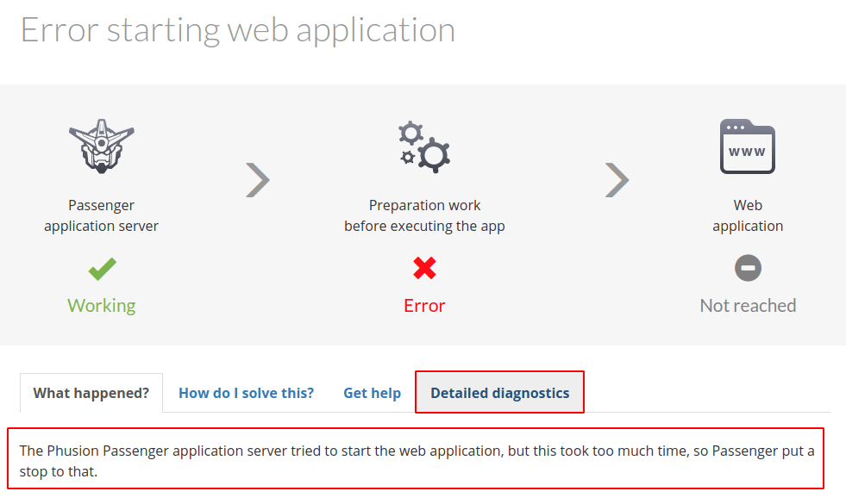Open the What happened? tab
This screenshot has height=504, width=846.
click(x=91, y=393)
